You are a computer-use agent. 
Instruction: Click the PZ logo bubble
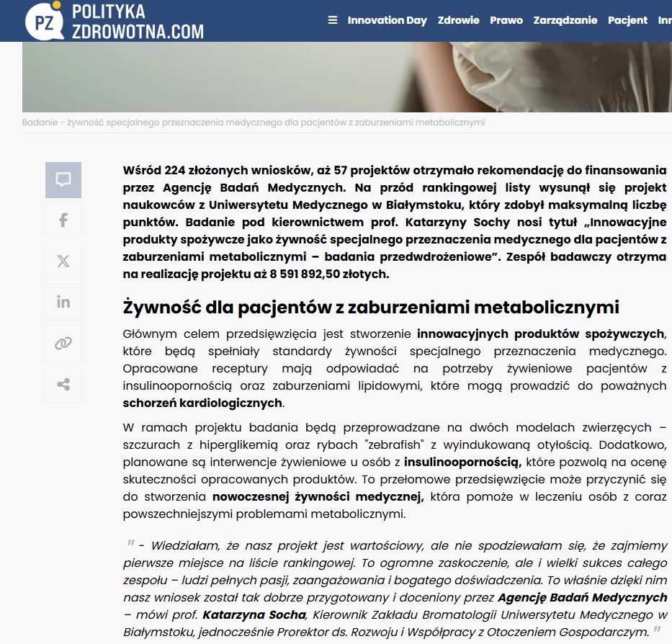[x=45, y=21]
